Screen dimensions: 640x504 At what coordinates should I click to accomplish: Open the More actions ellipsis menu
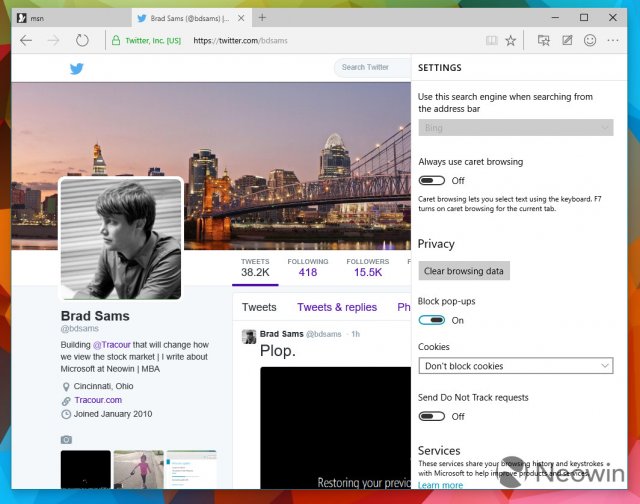tap(613, 40)
